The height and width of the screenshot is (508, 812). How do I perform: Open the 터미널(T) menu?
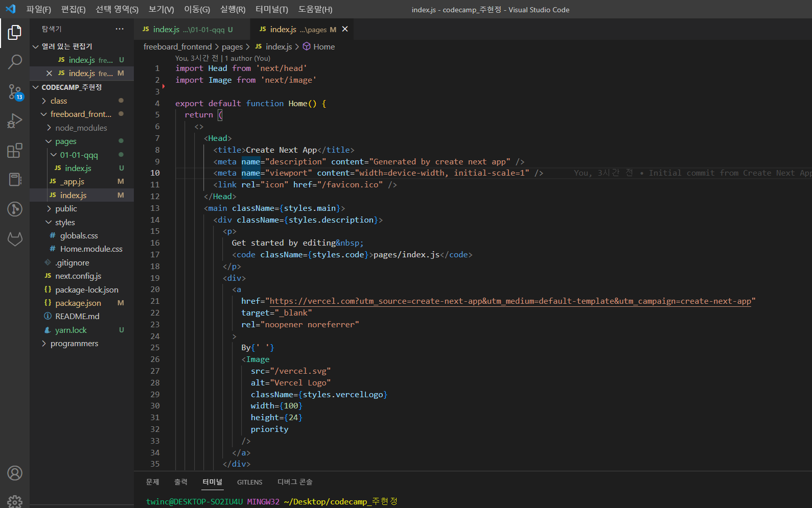click(x=271, y=9)
